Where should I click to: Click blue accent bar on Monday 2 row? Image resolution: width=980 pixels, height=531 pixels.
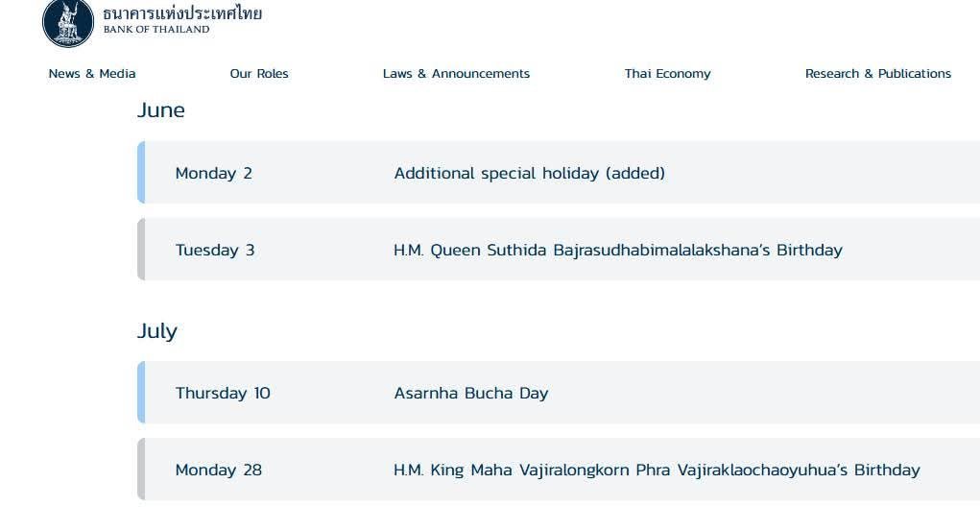[x=141, y=173]
